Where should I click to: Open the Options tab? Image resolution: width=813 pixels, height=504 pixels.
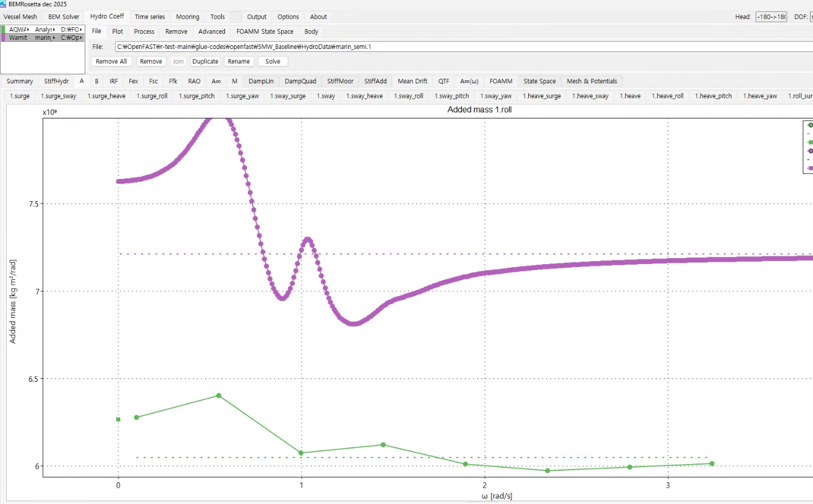288,17
